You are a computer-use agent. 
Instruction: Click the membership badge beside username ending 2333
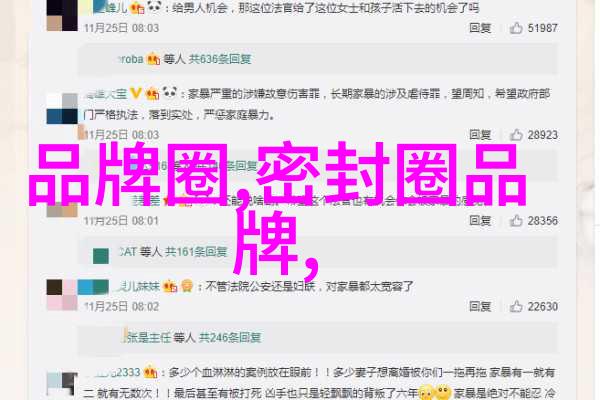[x=150, y=372]
